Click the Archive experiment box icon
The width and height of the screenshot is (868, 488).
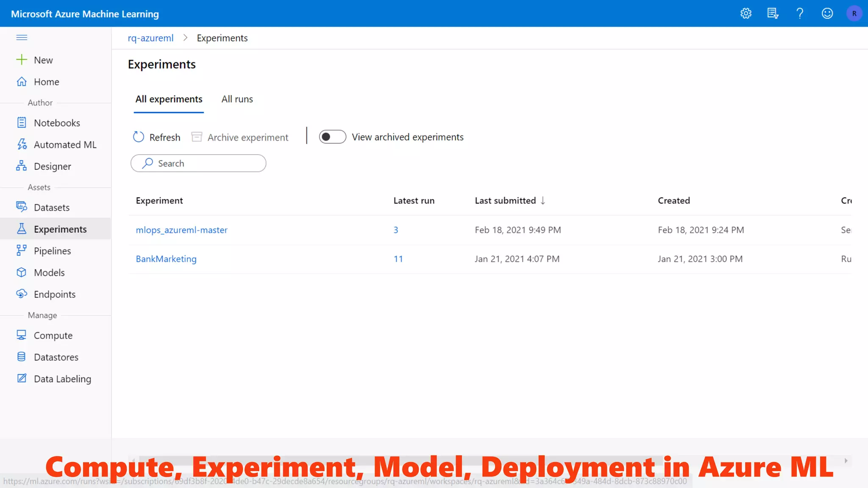tap(197, 137)
